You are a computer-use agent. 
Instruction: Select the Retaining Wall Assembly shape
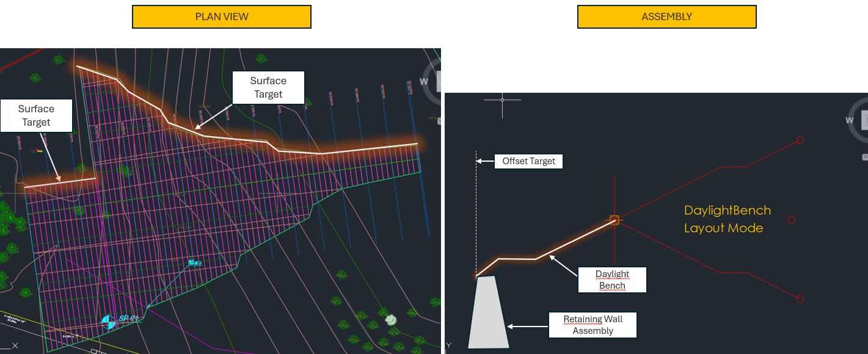489,311
